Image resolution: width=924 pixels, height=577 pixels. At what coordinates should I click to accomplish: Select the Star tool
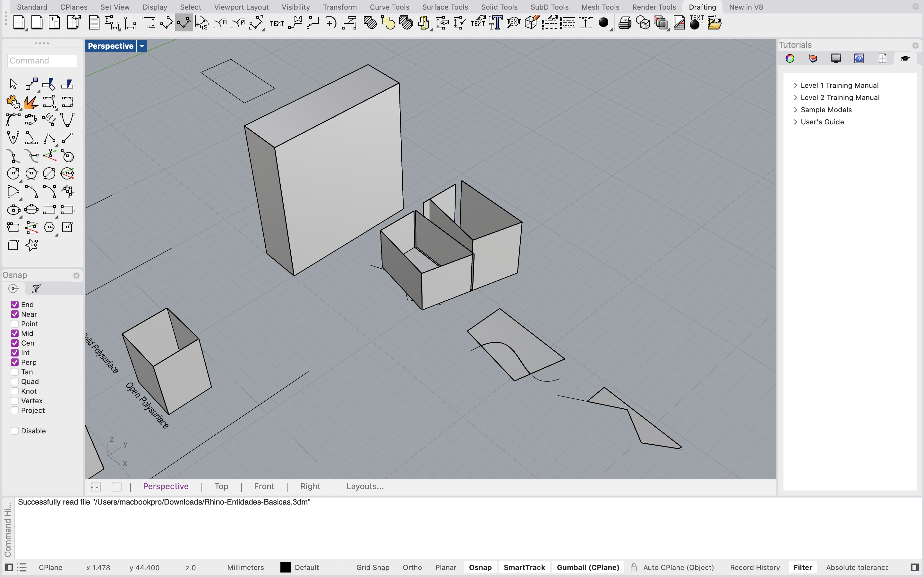[31, 245]
